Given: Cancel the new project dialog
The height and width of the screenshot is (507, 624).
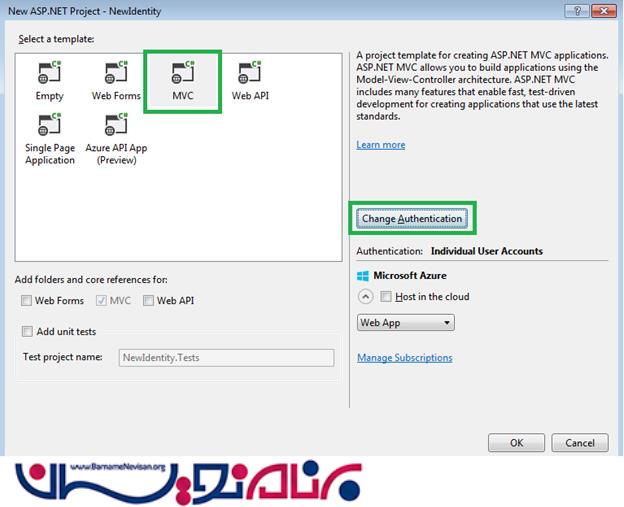Looking at the screenshot, I should [580, 443].
